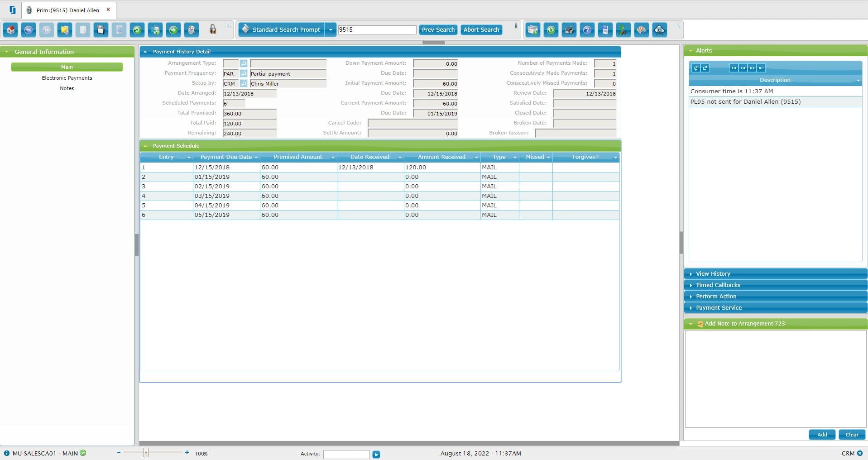Click the green right-arrow icon
This screenshot has width=868, height=460.
tap(173, 30)
